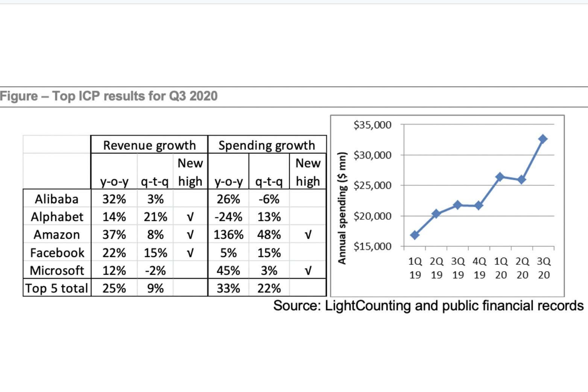Select Facebook's 15% revenue q-t-q cell
Image resolution: width=588 pixels, height=392 pixels.
pyautogui.click(x=155, y=252)
